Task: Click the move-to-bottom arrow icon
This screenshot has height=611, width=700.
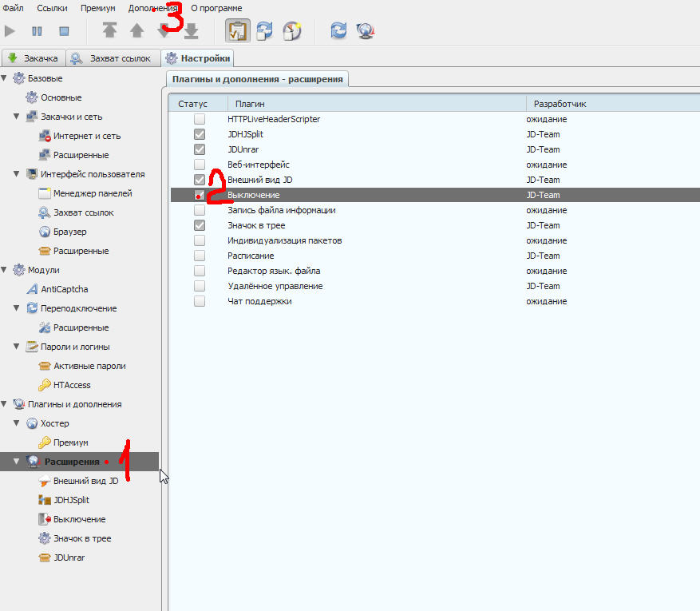Action: click(192, 31)
